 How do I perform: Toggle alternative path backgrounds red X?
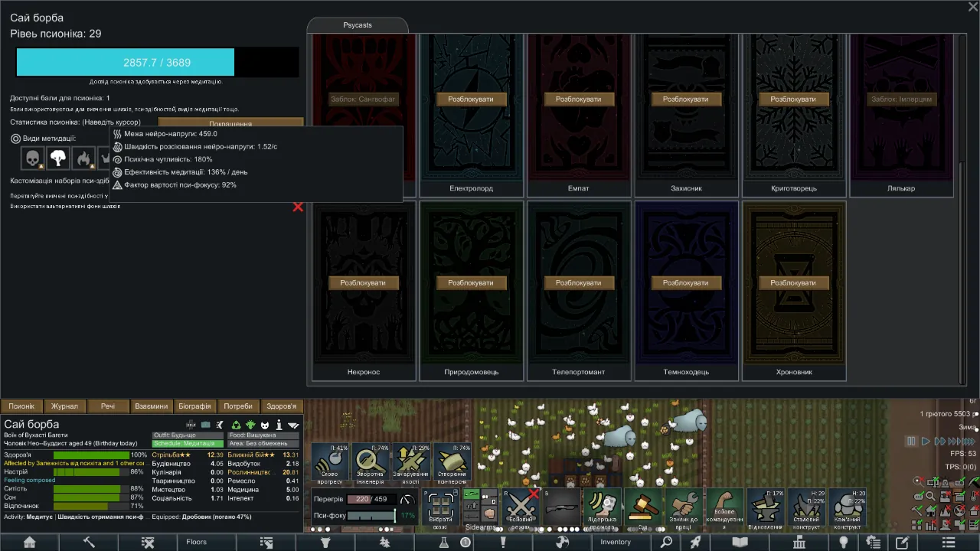[x=298, y=207]
